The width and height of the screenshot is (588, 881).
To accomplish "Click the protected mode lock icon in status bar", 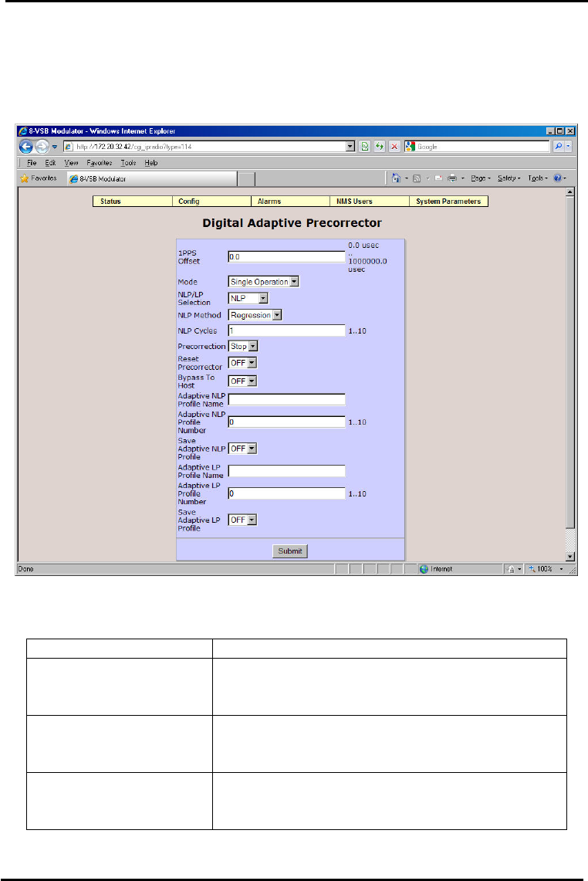I will pos(511,569).
